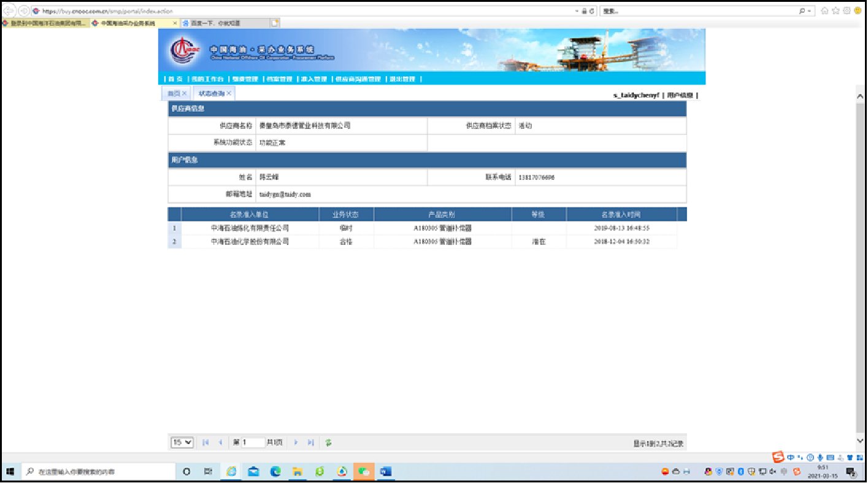Open the browser home icon

825,11
